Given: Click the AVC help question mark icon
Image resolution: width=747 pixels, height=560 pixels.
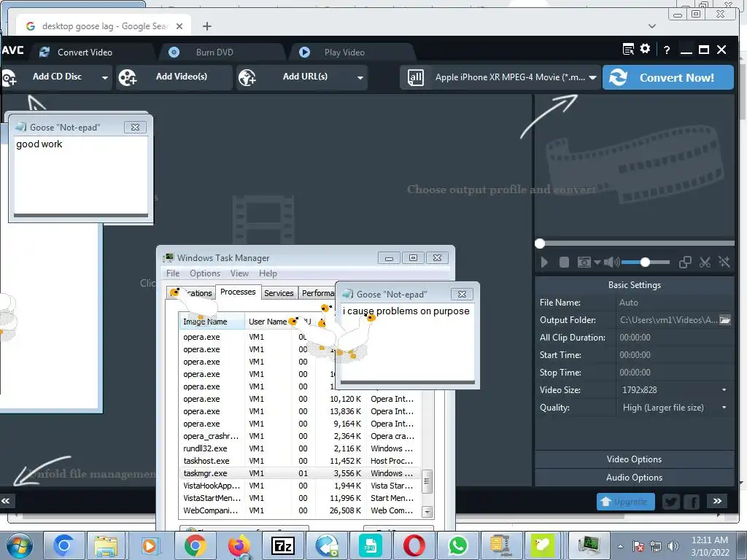Looking at the screenshot, I should tap(667, 50).
